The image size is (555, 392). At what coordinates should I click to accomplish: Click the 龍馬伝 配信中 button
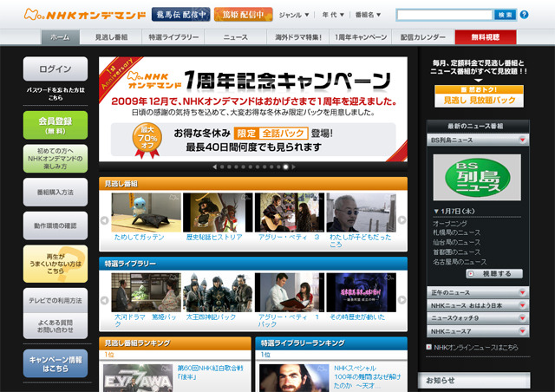(181, 15)
